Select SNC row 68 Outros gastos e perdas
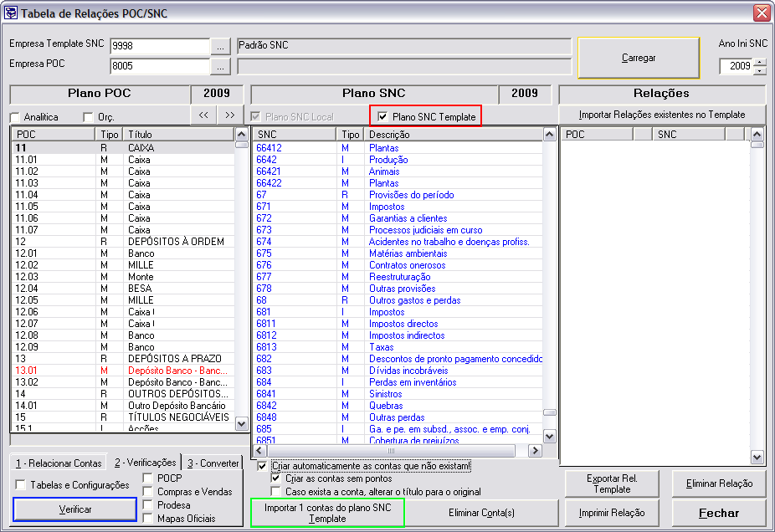 pos(398,300)
